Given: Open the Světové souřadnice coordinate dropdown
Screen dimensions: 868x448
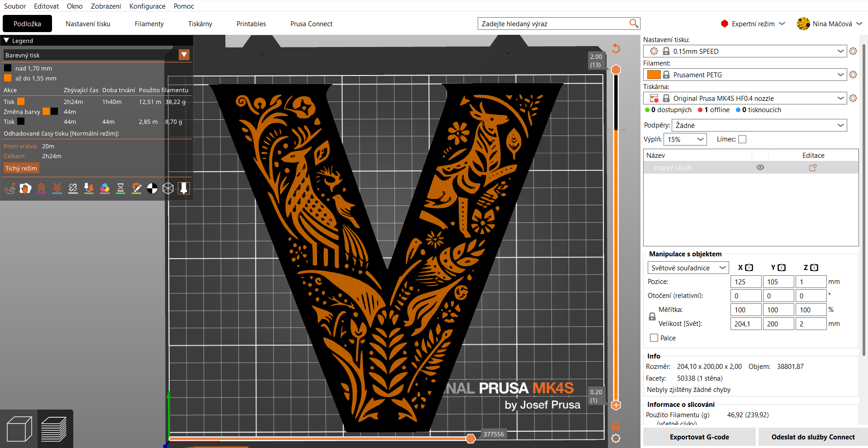Looking at the screenshot, I should pyautogui.click(x=688, y=268).
